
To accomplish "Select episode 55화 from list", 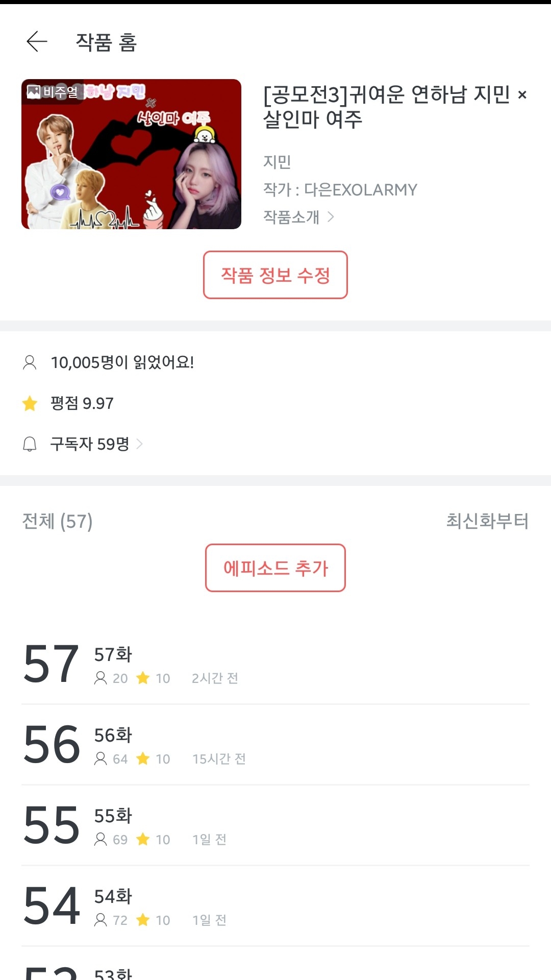I will 113,816.
